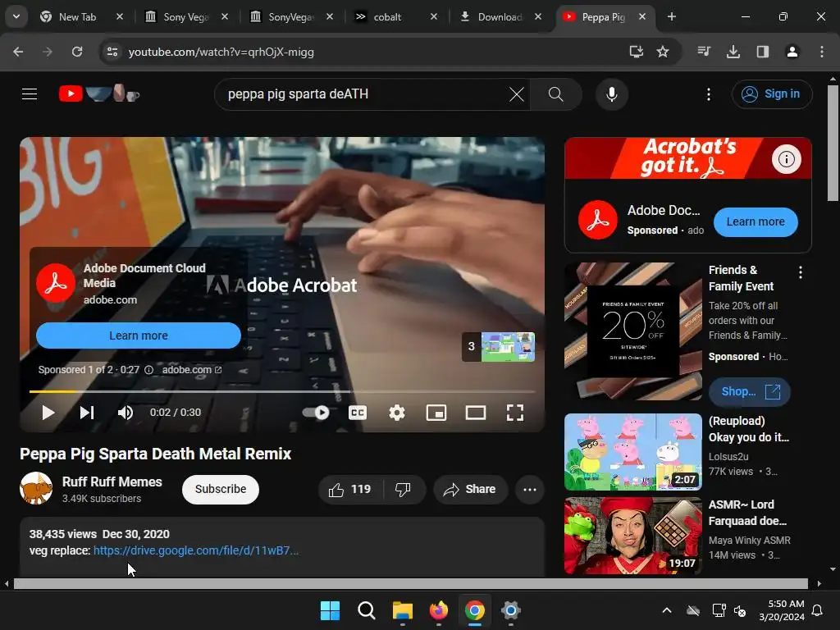Dislike the video

[x=403, y=489]
